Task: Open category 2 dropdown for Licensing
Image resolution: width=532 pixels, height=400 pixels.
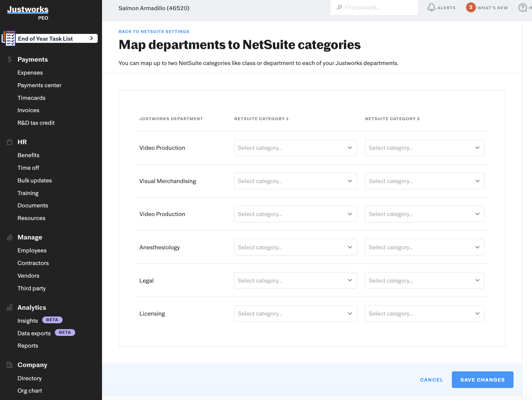Action: [424, 313]
